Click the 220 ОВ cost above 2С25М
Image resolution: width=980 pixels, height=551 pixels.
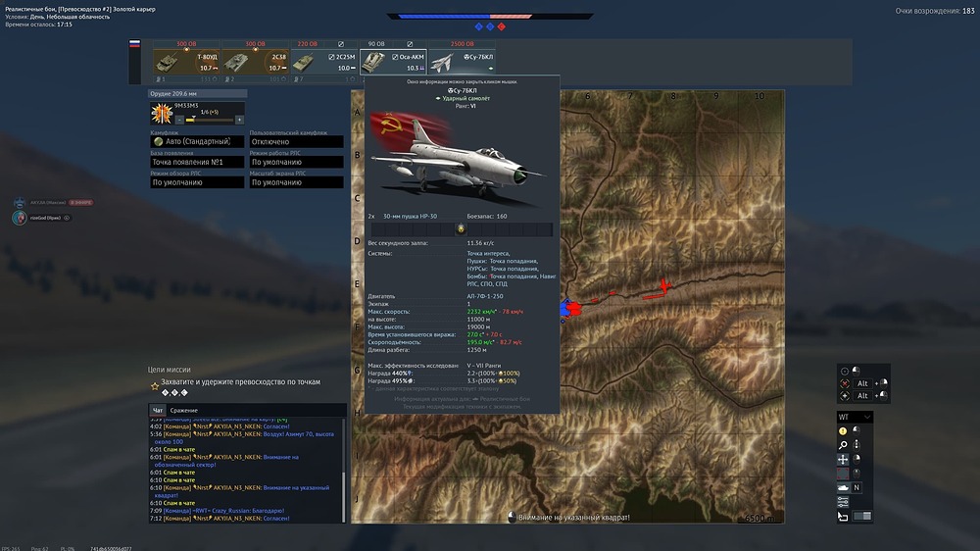tap(307, 44)
